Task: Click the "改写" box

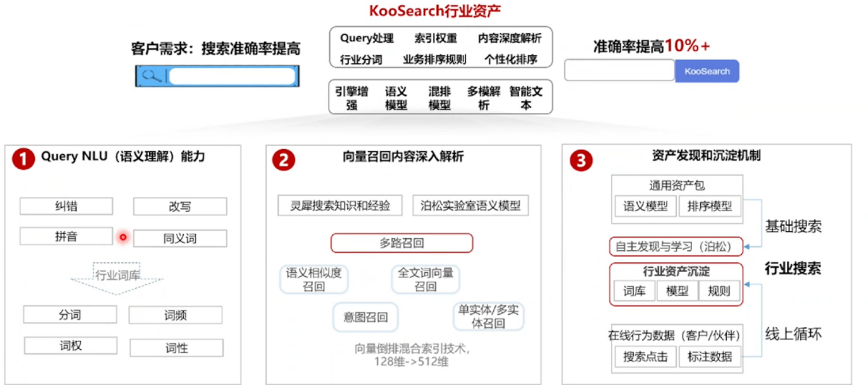Action: pos(180,206)
